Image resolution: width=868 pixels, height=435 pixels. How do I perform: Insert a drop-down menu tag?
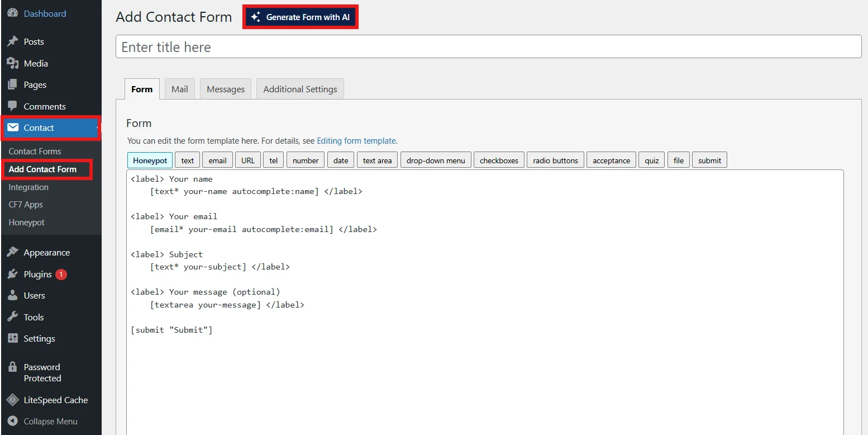pyautogui.click(x=436, y=160)
